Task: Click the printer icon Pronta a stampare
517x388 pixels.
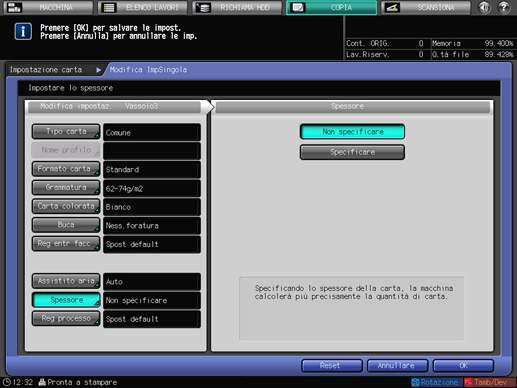Action: (x=42, y=382)
